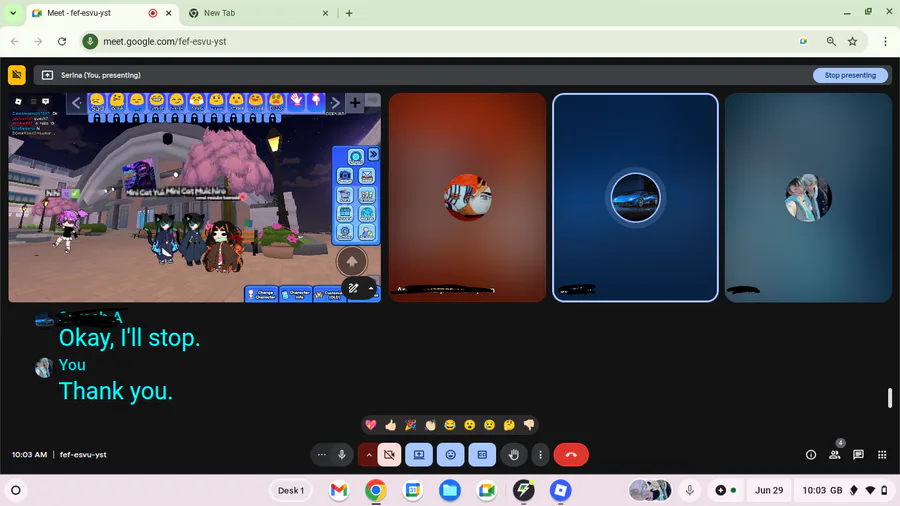The image size is (900, 506).
Task: Raise your hand in the meeting
Action: pos(514,455)
